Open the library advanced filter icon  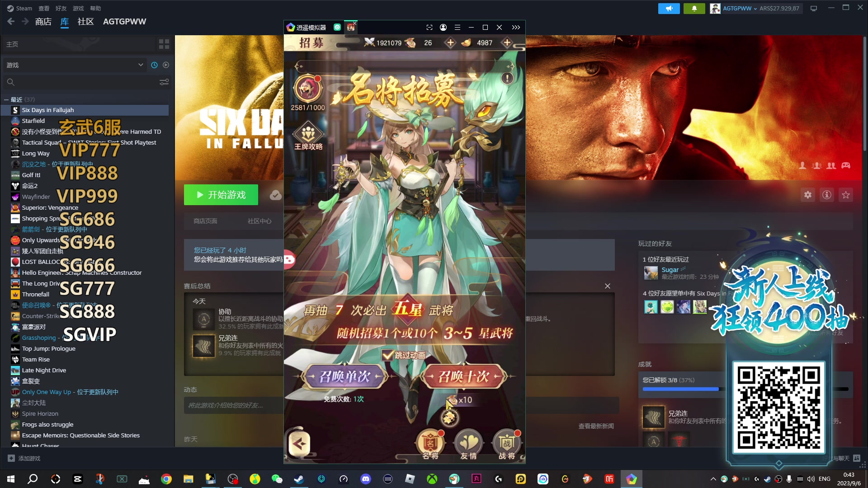point(164,82)
